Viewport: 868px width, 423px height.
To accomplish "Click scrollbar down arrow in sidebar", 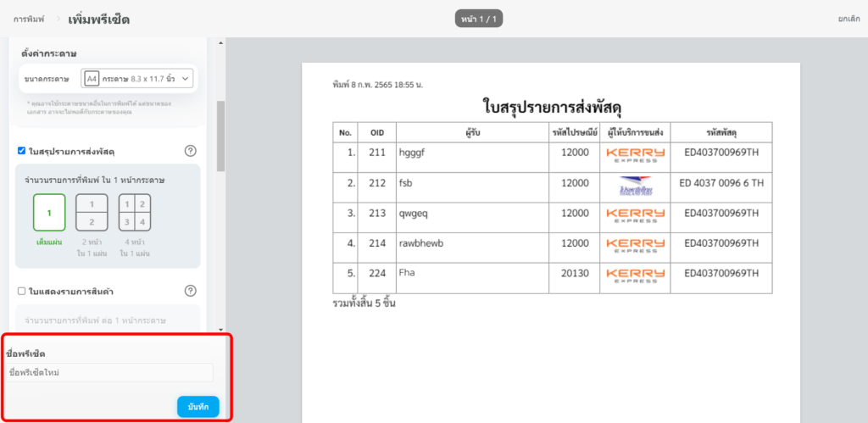I will point(220,329).
